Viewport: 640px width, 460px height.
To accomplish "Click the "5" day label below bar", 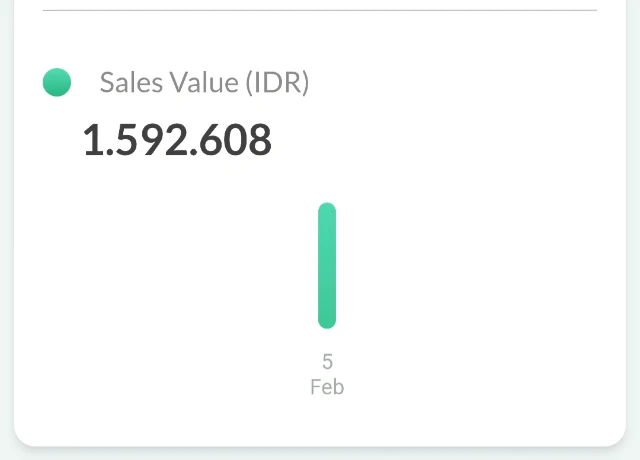I will coord(327,362).
